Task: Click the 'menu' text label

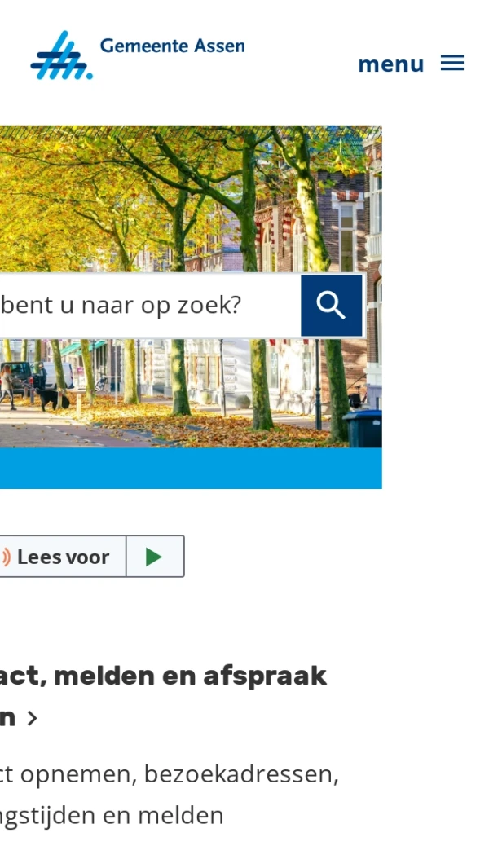Action: [391, 64]
